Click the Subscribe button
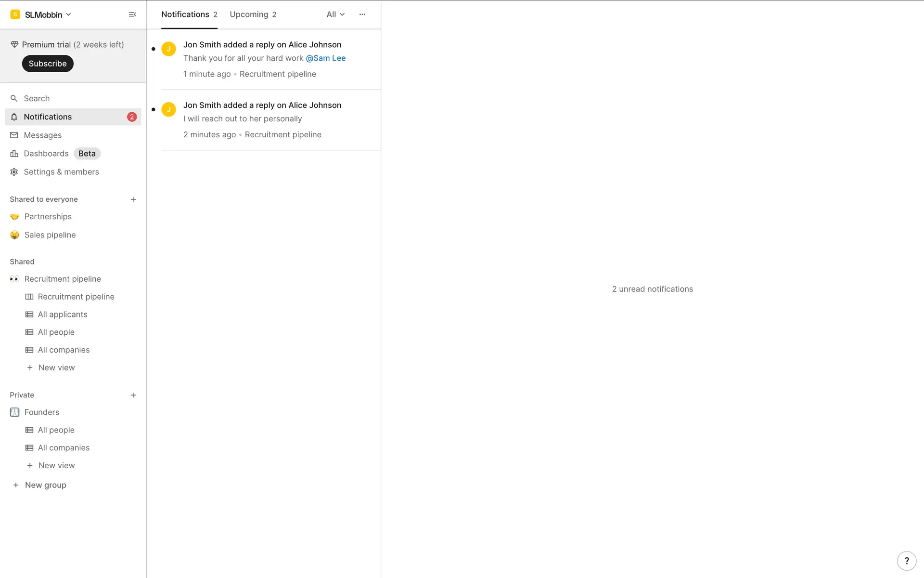 48,64
